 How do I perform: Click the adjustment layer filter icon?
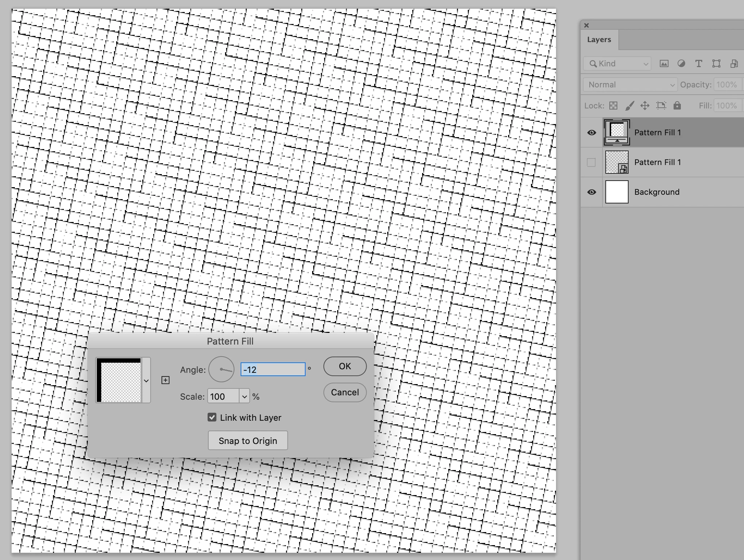pyautogui.click(x=681, y=64)
